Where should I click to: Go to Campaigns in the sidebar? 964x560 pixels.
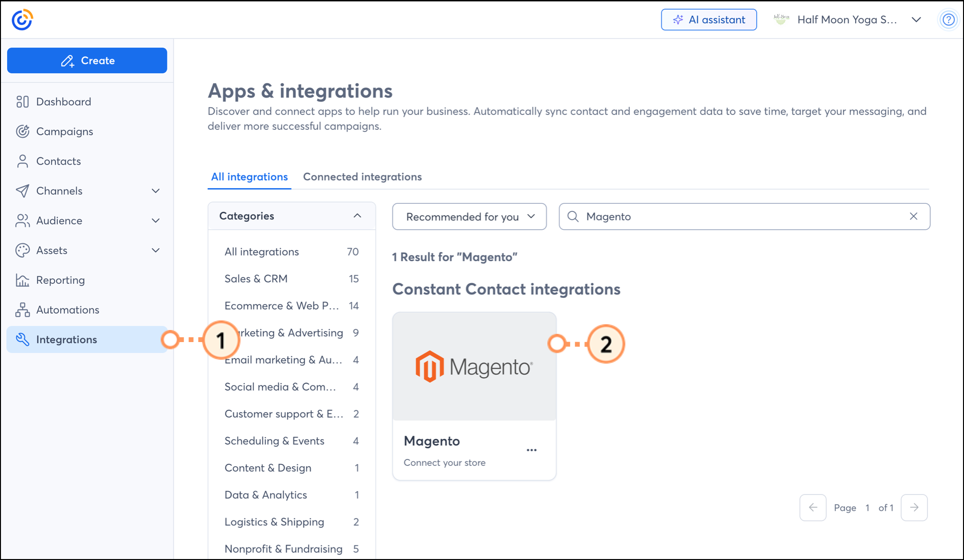point(64,131)
